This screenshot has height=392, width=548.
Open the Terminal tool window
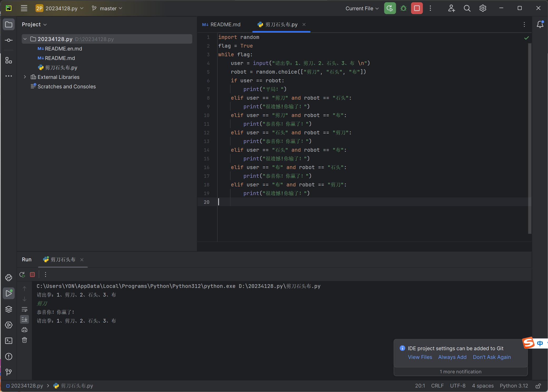click(9, 341)
